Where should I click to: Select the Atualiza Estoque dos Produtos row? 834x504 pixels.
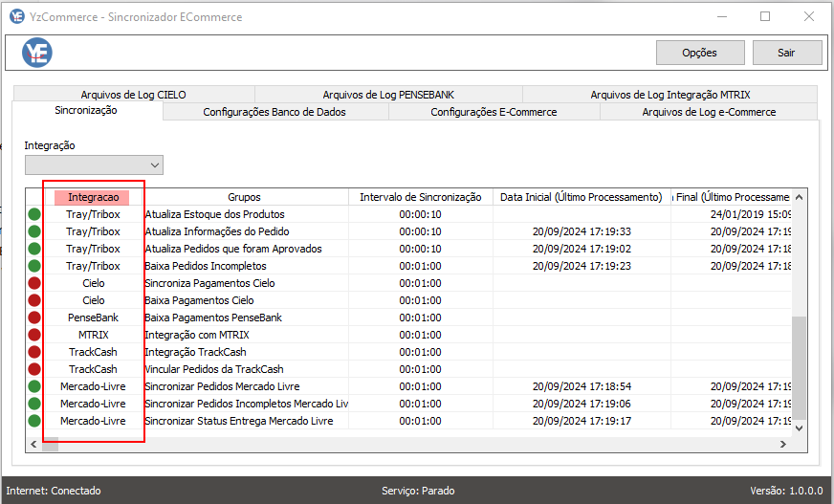tap(408, 214)
